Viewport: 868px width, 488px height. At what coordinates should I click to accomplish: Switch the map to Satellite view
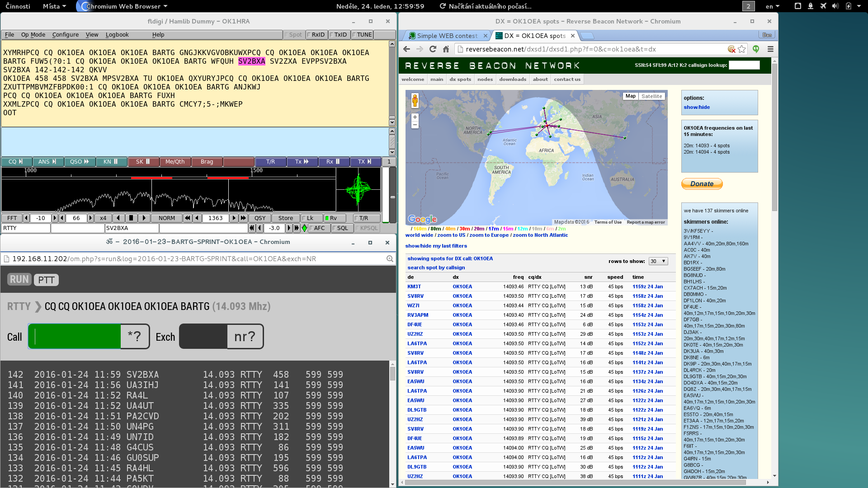(x=651, y=96)
